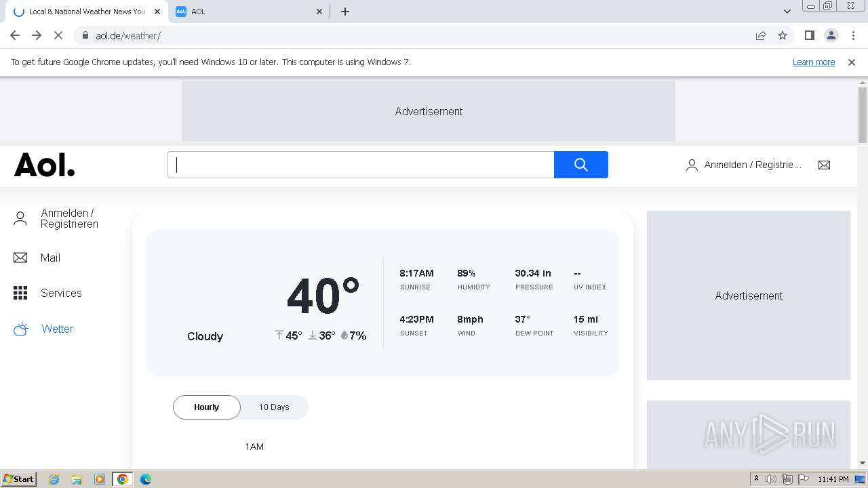Click the Action Center flag icon
868x488 pixels.
(x=803, y=479)
